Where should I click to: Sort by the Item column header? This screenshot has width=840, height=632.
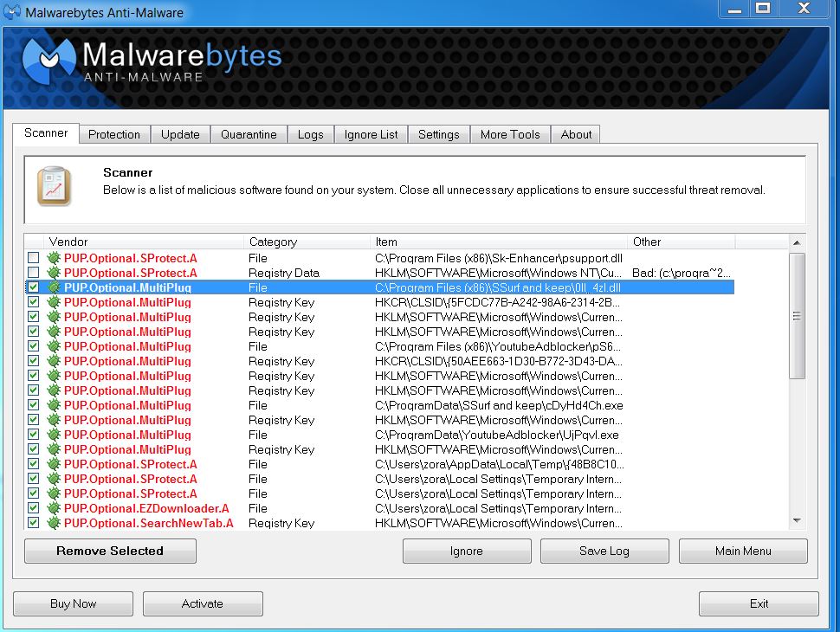pos(498,242)
